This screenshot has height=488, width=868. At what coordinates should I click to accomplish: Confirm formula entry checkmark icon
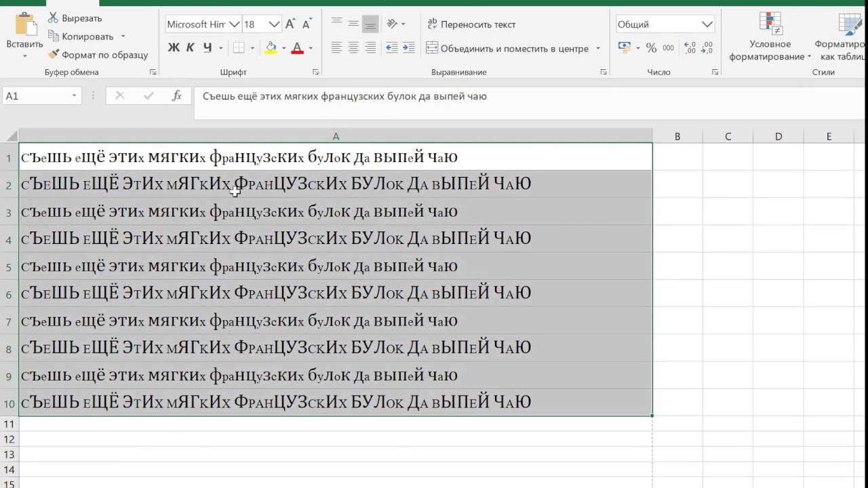pyautogui.click(x=149, y=96)
